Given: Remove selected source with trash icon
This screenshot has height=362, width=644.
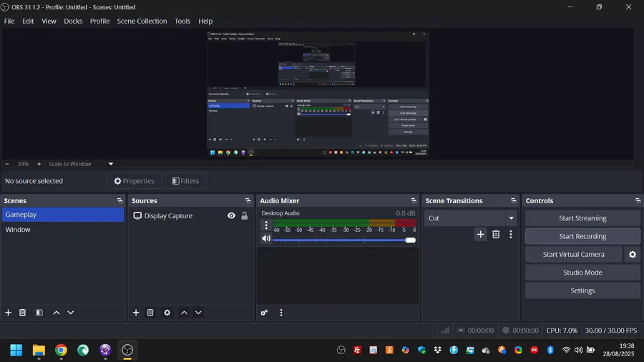Looking at the screenshot, I should tap(150, 313).
